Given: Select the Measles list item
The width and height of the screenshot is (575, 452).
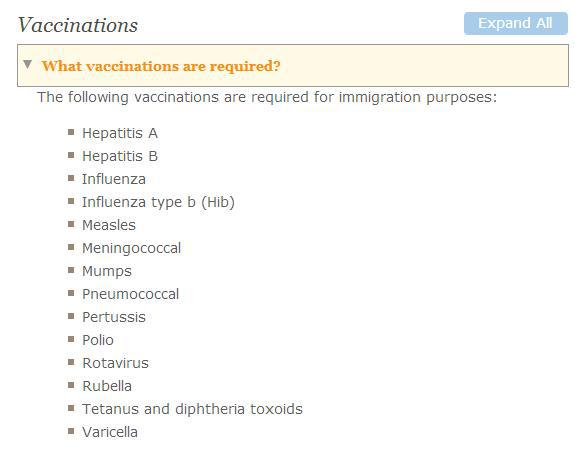Looking at the screenshot, I should 109,225.
